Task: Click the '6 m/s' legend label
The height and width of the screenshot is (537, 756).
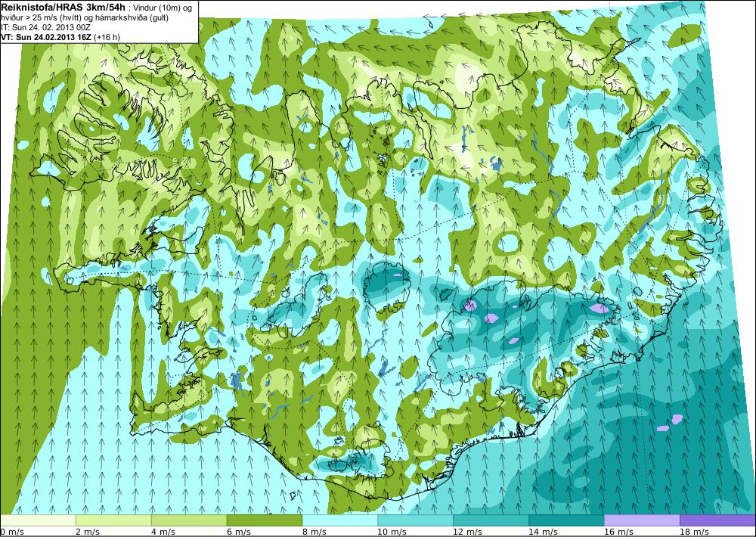Action: point(239,532)
